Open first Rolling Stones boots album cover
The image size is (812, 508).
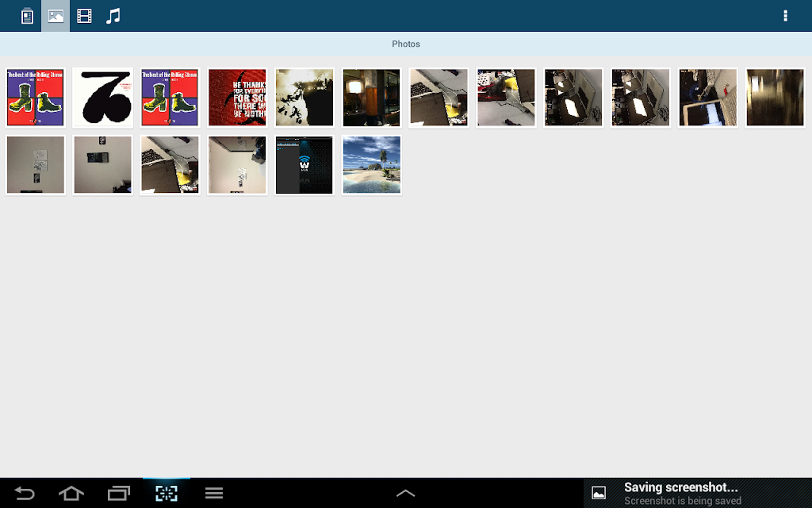[x=35, y=98]
